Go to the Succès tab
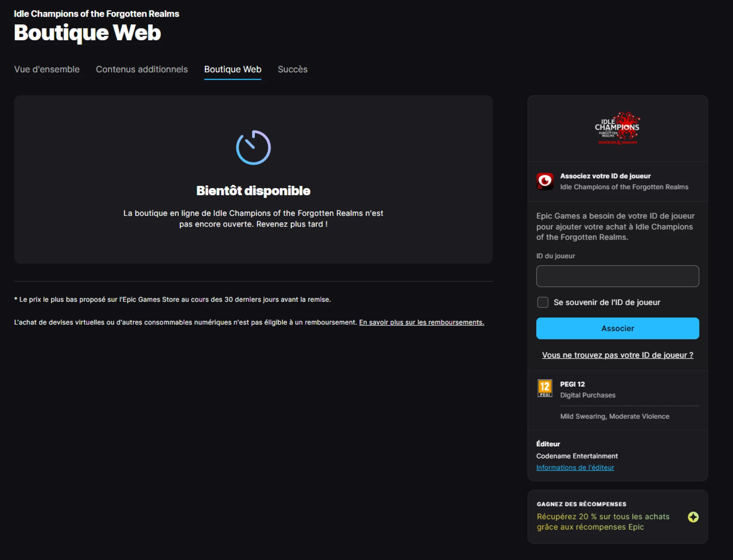733x560 pixels. point(292,69)
